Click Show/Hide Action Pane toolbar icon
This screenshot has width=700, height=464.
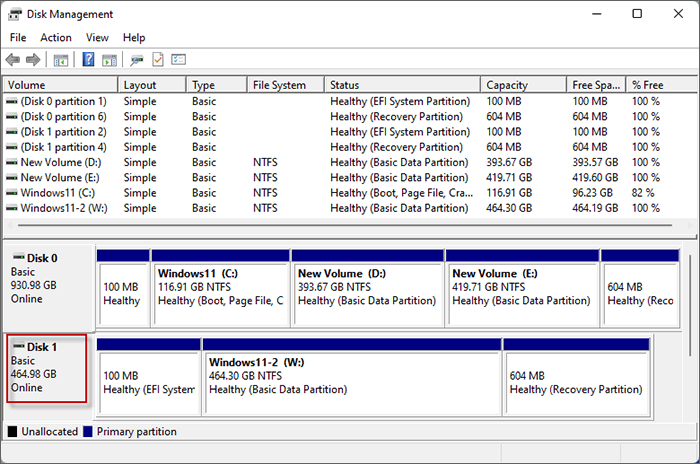point(109,60)
